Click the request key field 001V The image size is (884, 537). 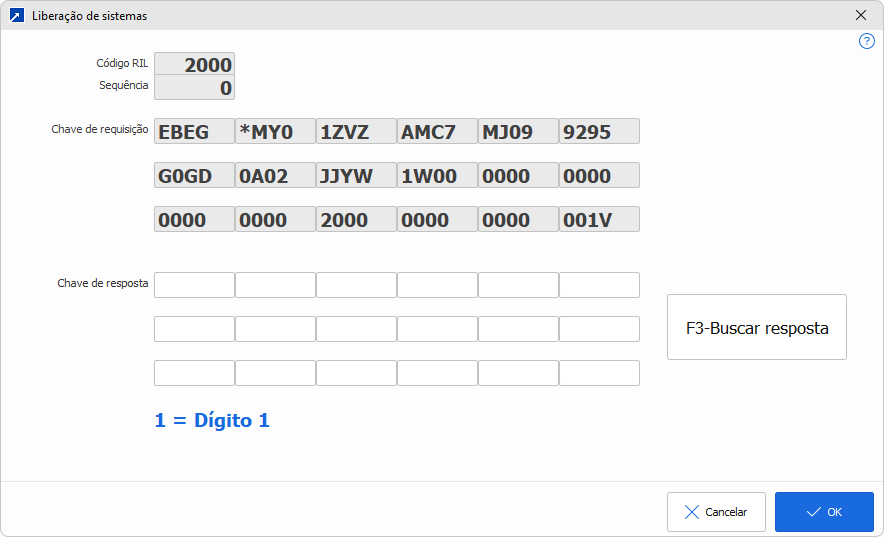click(599, 219)
